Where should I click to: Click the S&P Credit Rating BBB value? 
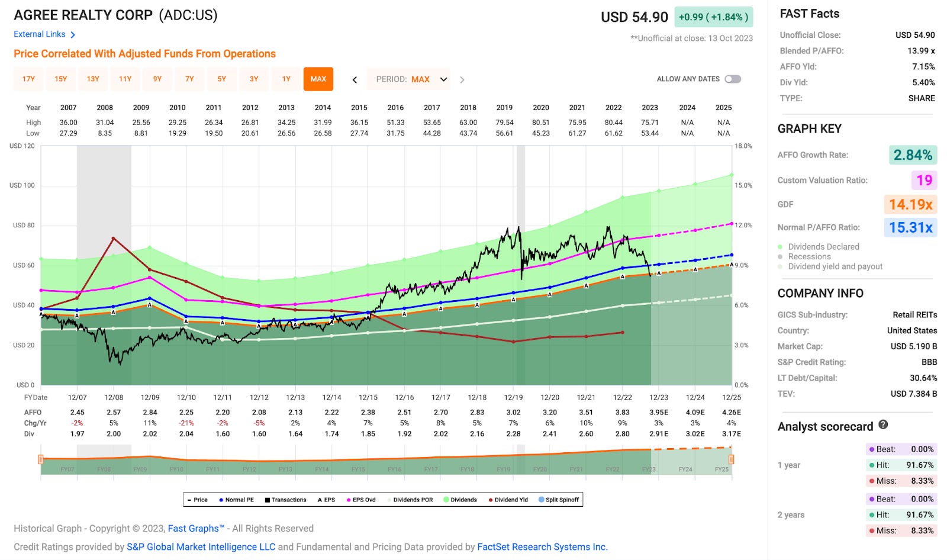(x=929, y=362)
